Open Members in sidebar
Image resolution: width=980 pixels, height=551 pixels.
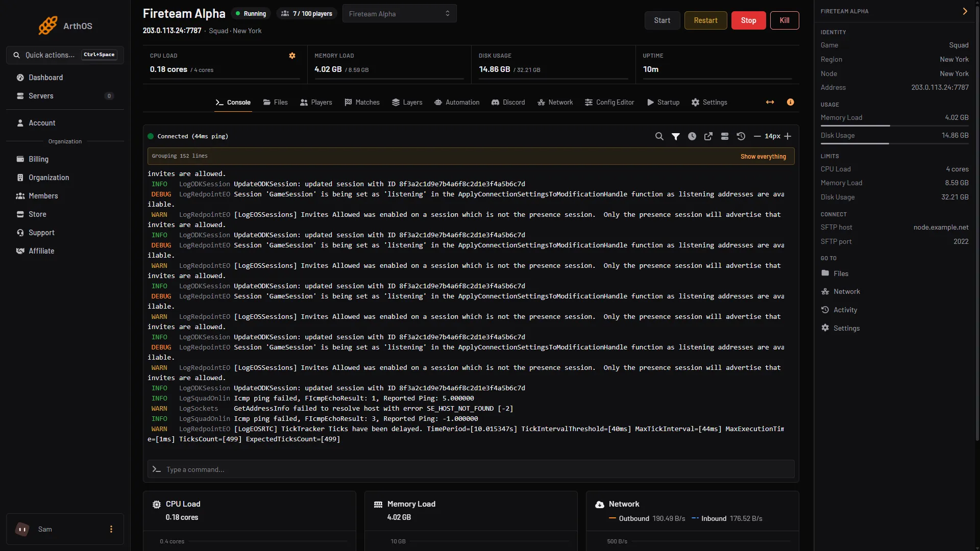click(65, 196)
